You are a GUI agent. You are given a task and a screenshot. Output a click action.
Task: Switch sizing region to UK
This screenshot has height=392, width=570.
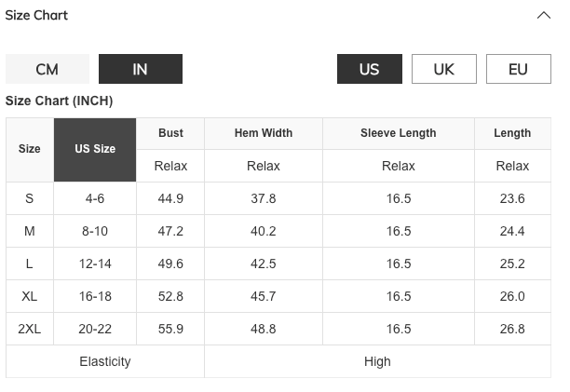pos(444,70)
